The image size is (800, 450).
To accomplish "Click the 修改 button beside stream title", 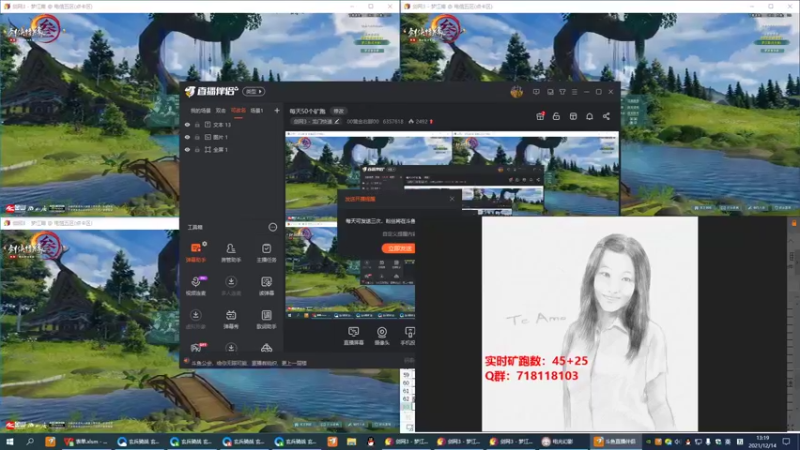I will coord(339,111).
